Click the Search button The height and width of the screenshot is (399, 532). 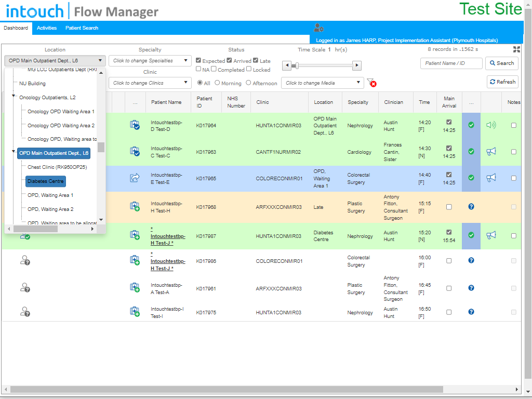point(502,63)
